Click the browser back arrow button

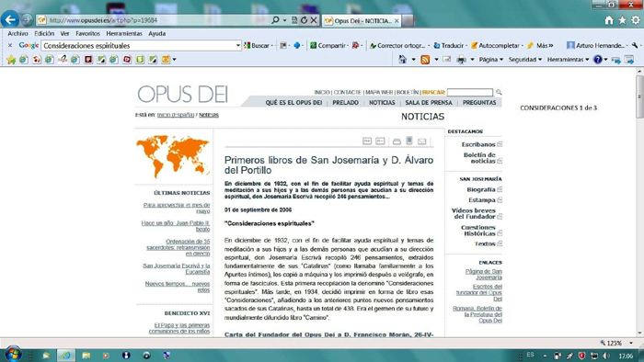[x=10, y=19]
